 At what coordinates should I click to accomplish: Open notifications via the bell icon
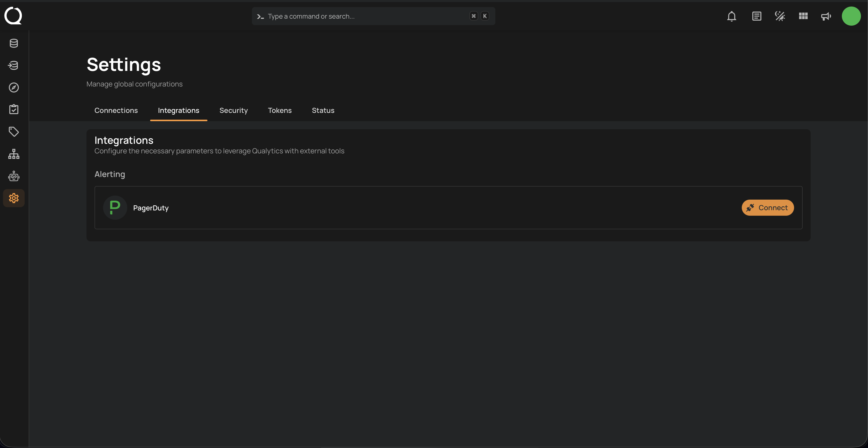click(731, 16)
